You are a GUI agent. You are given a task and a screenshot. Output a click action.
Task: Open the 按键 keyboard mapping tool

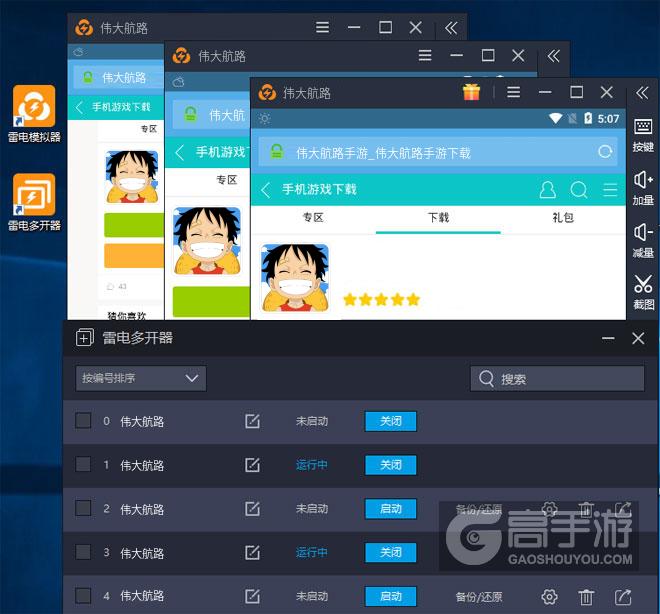(643, 135)
